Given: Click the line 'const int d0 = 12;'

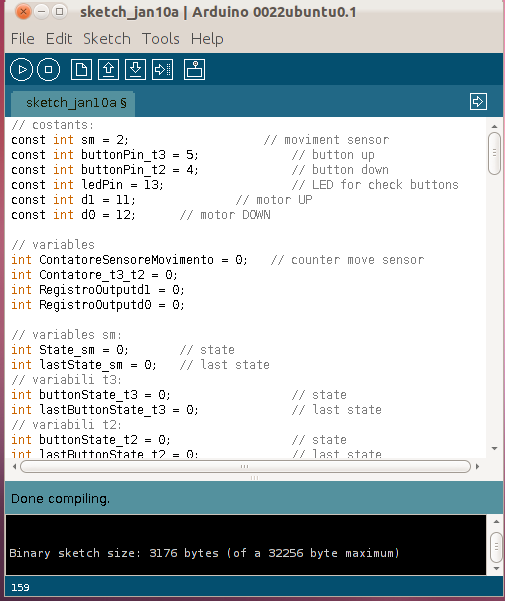Looking at the screenshot, I should click(73, 215).
